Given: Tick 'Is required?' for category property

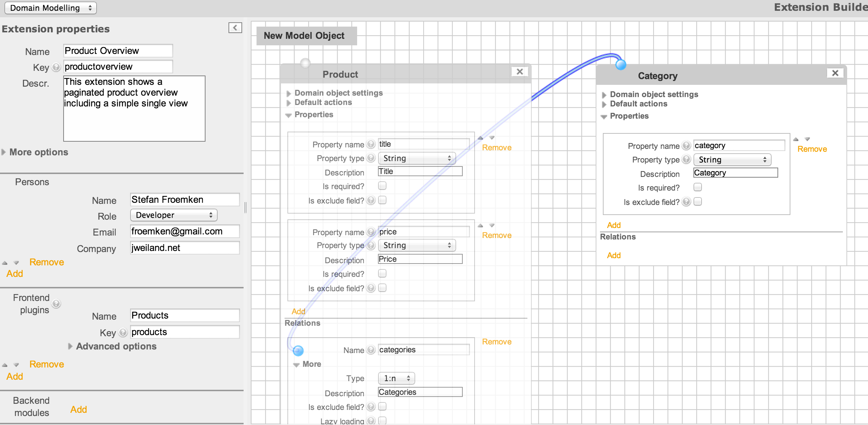Looking at the screenshot, I should 698,187.
